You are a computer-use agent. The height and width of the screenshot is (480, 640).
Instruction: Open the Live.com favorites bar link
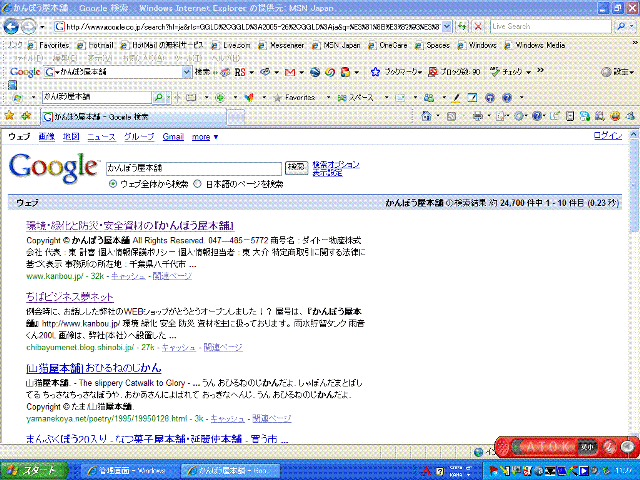[x=231, y=45]
